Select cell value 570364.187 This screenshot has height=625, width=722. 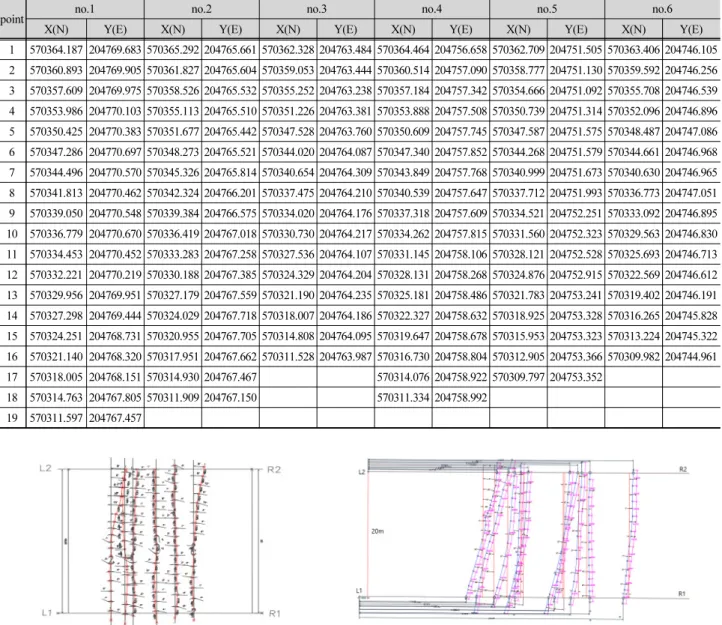click(x=56, y=50)
